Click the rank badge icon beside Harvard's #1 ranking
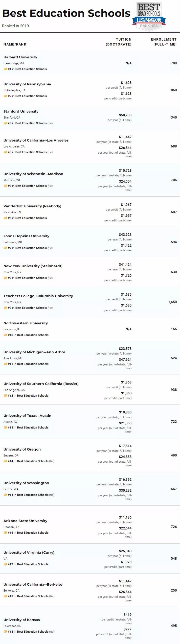Screen dimensions: 180x644 pyautogui.click(x=5, y=69)
